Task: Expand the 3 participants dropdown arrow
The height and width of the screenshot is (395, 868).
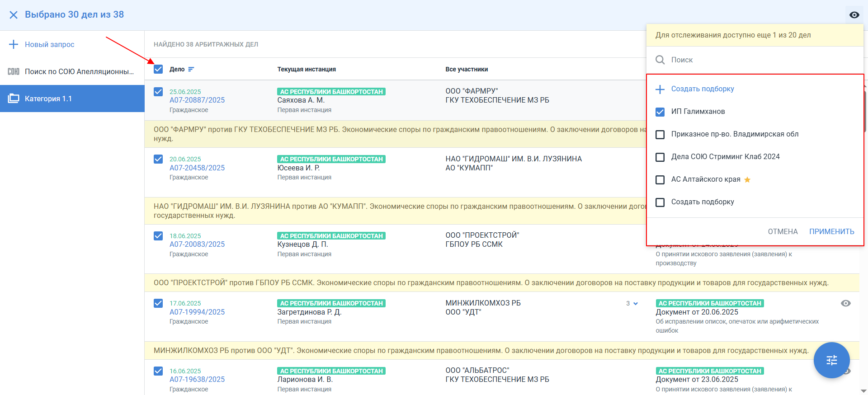Action: tap(636, 304)
